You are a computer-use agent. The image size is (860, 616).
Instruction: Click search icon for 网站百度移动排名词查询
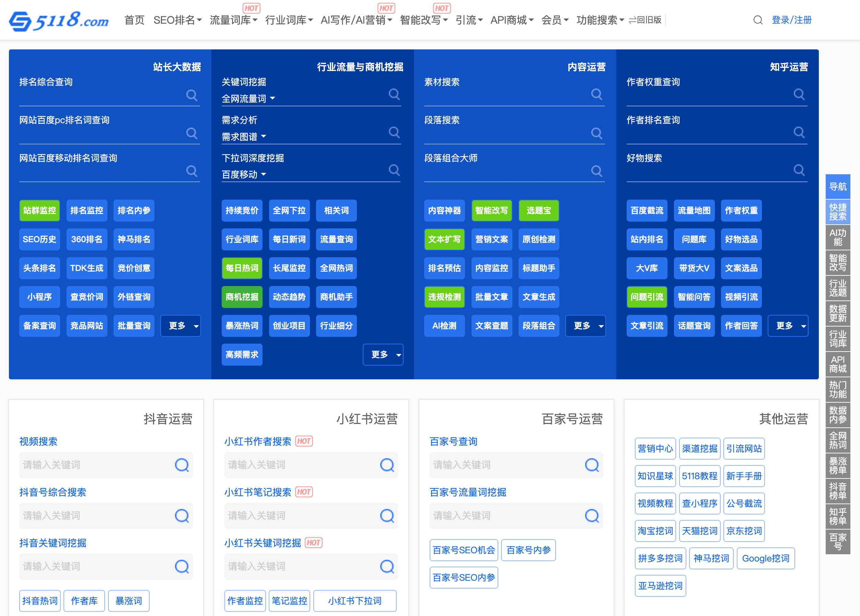[x=192, y=170]
